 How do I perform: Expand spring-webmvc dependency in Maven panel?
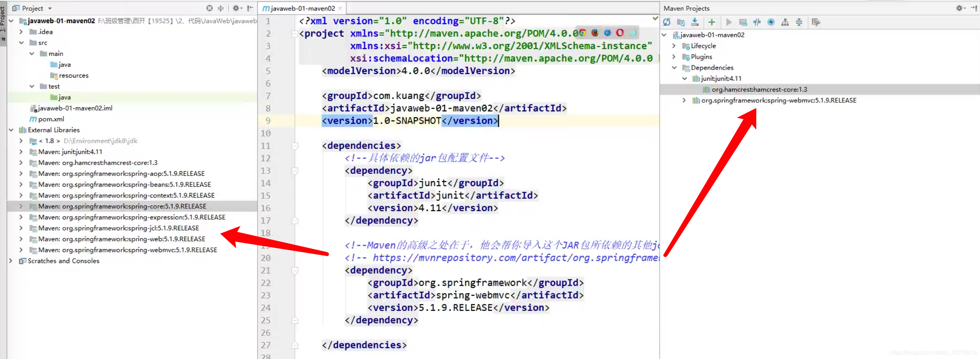click(x=685, y=101)
